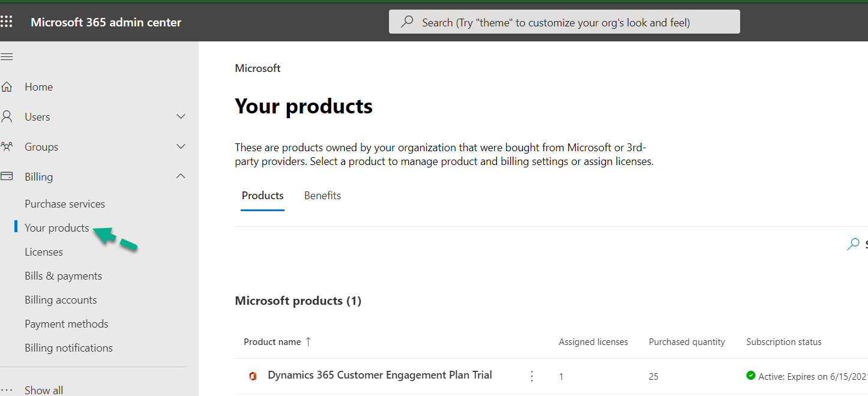Collapse the Billing section chevron
868x396 pixels.
pyautogui.click(x=181, y=176)
